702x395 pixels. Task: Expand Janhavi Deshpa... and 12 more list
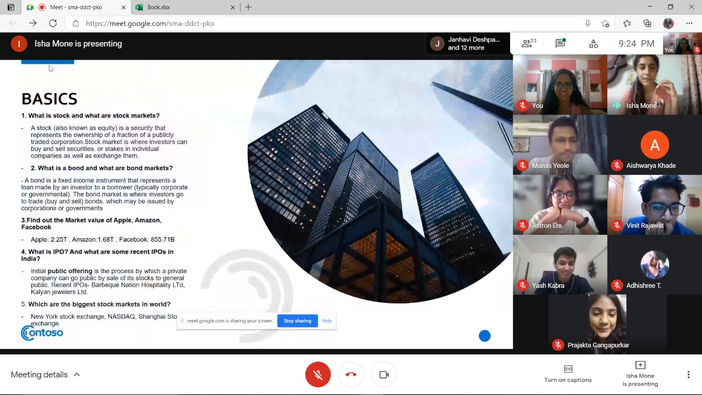tap(467, 43)
